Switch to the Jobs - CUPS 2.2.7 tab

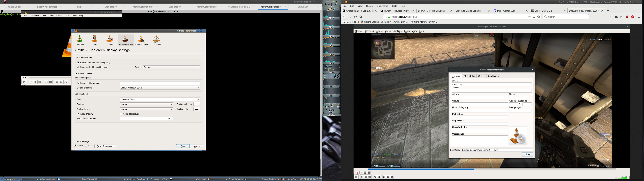pos(548,11)
